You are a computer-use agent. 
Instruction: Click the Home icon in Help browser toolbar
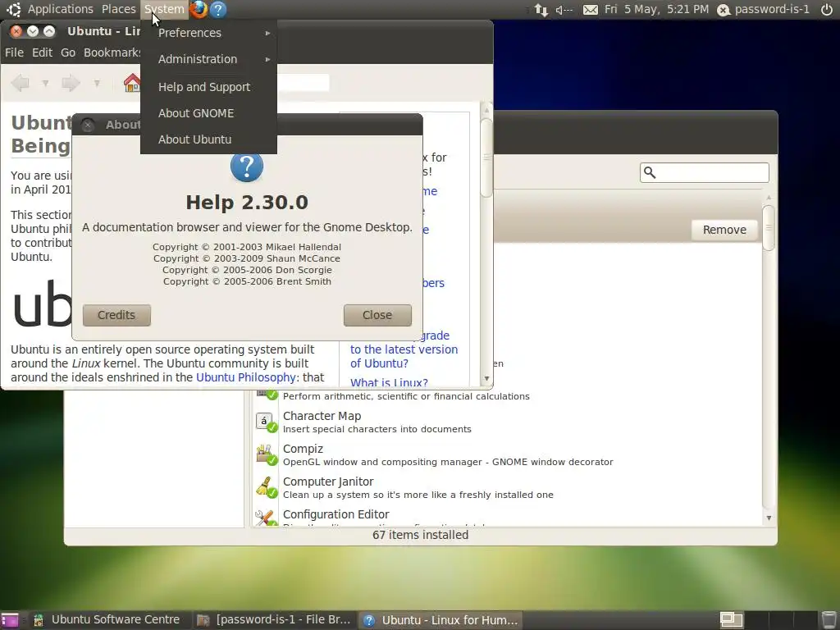pos(132,83)
